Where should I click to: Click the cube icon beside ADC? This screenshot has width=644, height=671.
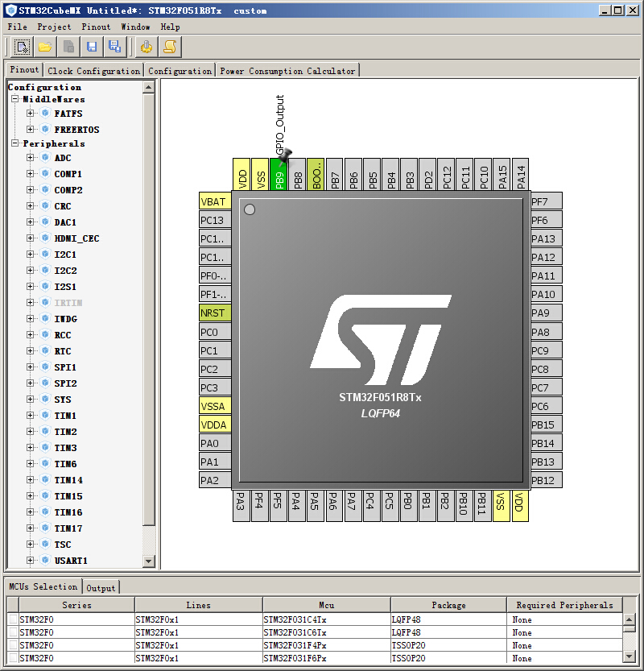click(x=45, y=158)
